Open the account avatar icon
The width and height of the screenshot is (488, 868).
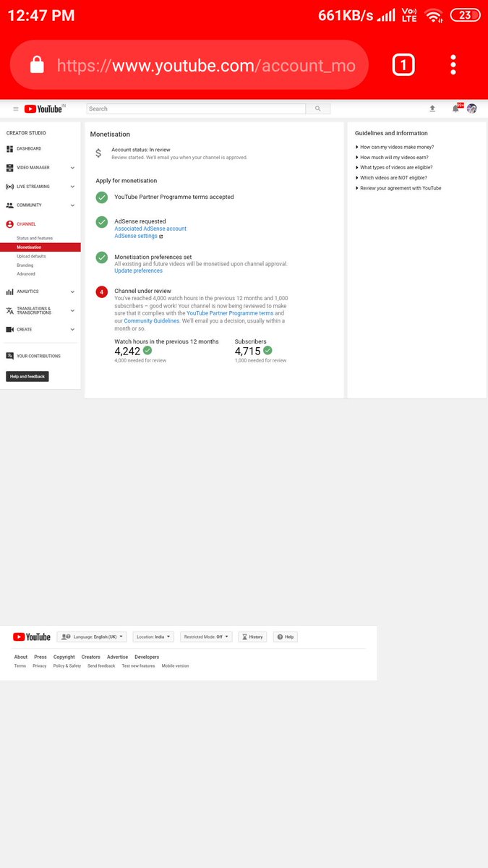[x=472, y=109]
